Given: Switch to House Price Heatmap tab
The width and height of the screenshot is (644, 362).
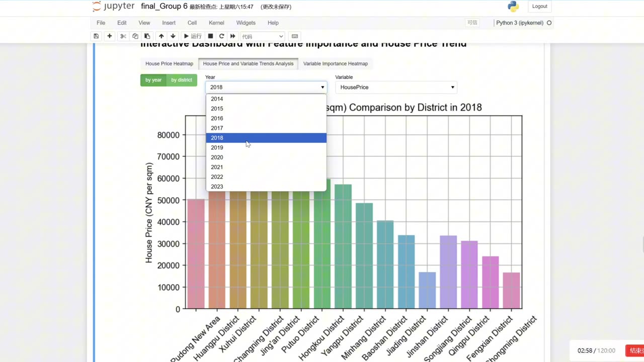Looking at the screenshot, I should click(x=169, y=63).
